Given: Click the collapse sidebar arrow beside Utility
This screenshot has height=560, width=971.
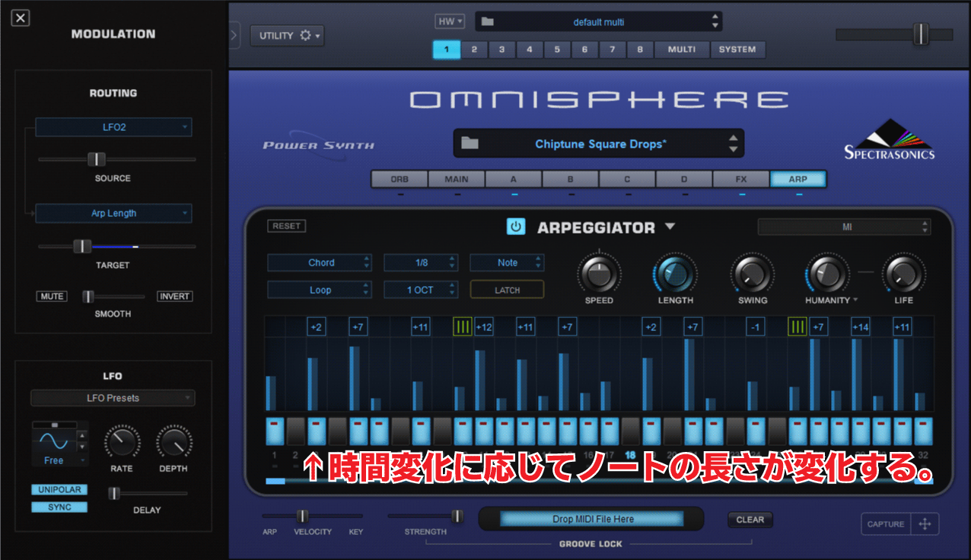Looking at the screenshot, I should pyautogui.click(x=234, y=35).
